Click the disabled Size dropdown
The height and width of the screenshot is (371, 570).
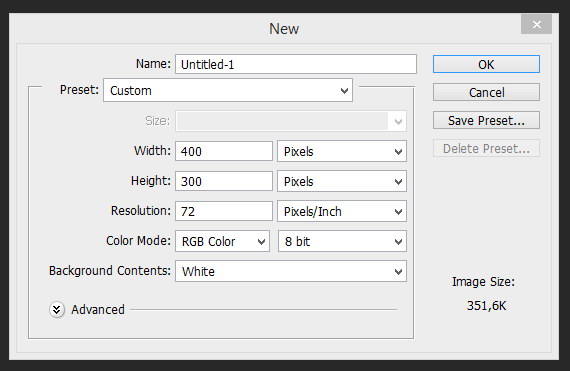pyautogui.click(x=291, y=121)
